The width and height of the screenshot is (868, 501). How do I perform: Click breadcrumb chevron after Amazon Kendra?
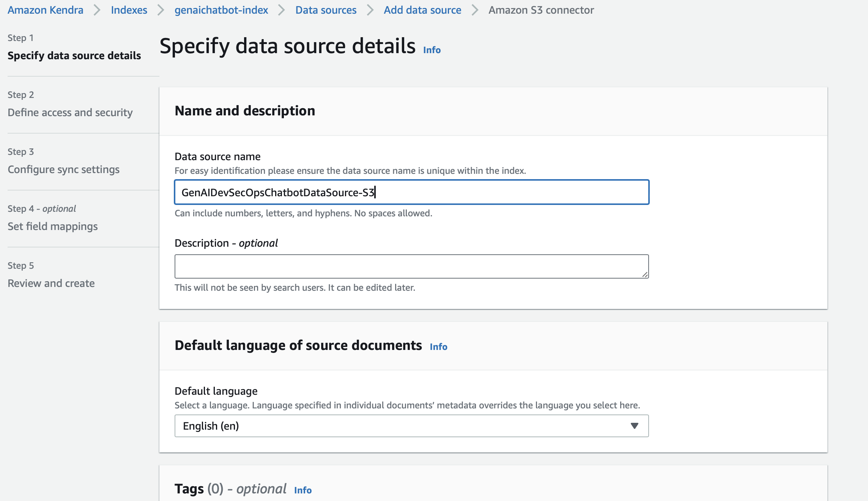(97, 10)
